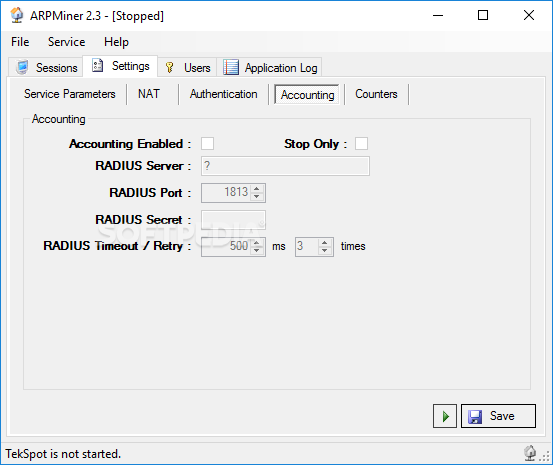Increase the RADIUS Port value
The width and height of the screenshot is (553, 465).
tap(257, 189)
